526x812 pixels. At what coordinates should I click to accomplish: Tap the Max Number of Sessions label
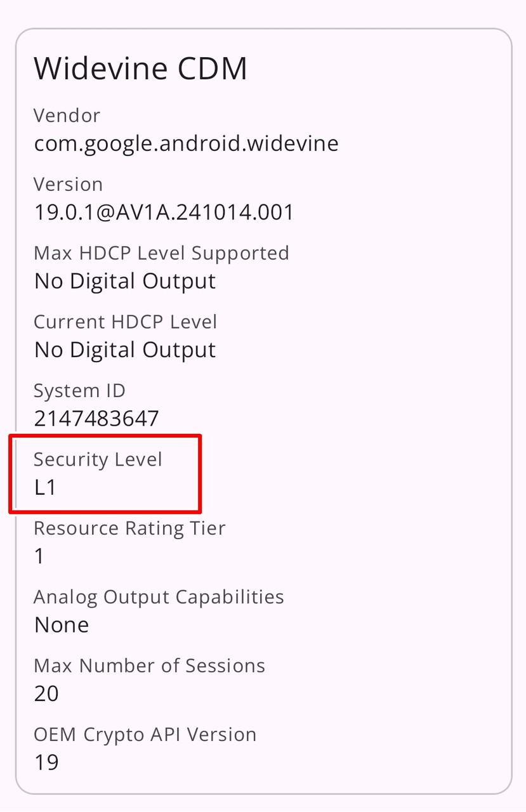[x=149, y=665]
